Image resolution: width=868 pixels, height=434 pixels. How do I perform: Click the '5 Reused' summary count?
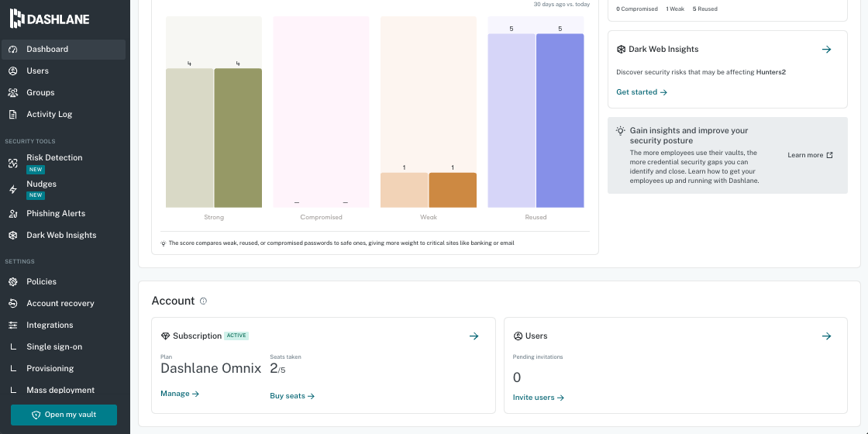click(x=704, y=9)
